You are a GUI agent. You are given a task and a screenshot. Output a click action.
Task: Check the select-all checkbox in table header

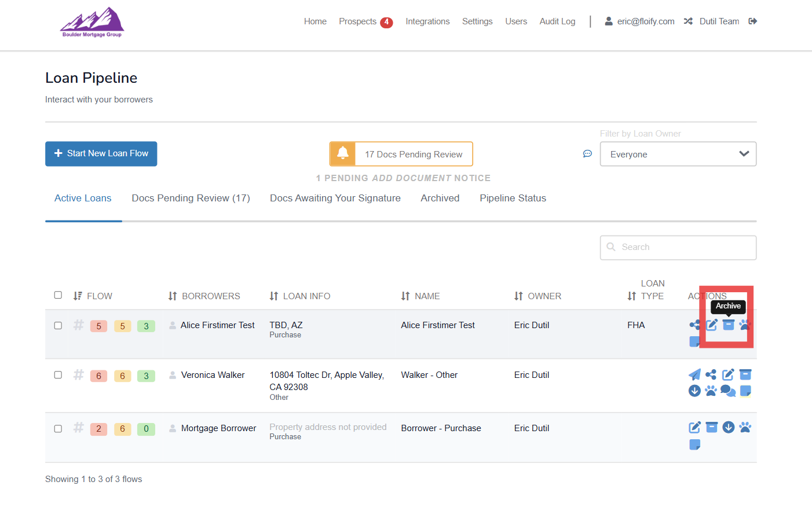58,295
